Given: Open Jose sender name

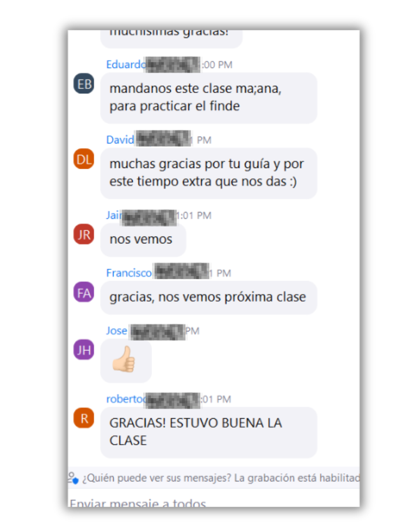Looking at the screenshot, I should (117, 331).
